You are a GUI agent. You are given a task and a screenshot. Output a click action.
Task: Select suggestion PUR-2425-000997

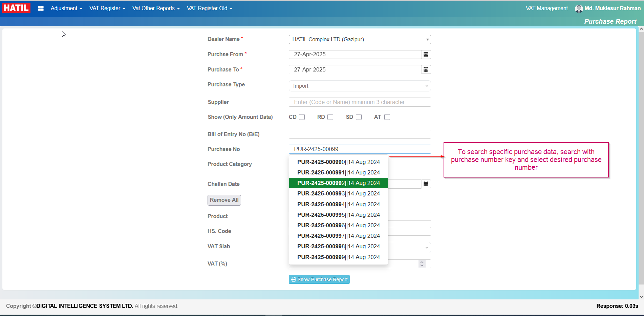click(339, 236)
